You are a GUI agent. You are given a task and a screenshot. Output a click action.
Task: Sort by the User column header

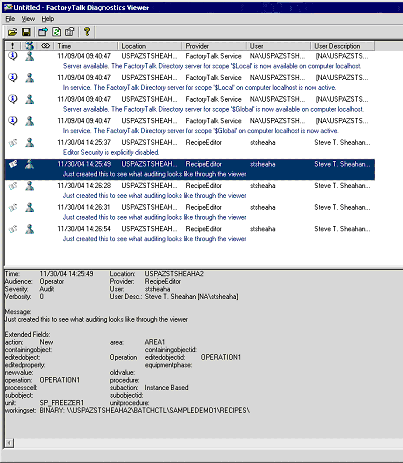coord(278,46)
